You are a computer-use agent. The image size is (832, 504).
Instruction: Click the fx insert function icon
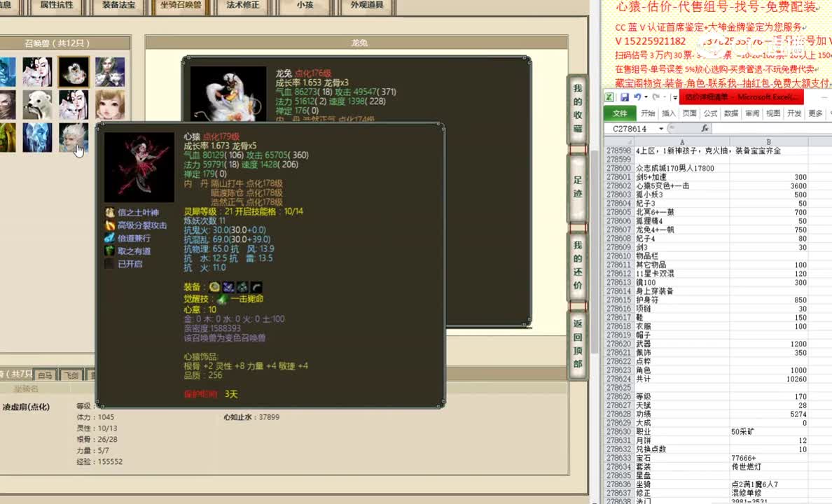tap(705, 128)
